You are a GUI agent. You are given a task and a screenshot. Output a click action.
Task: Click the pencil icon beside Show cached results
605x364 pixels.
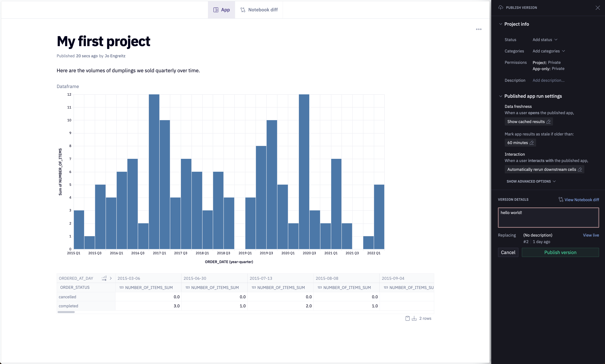click(x=549, y=122)
